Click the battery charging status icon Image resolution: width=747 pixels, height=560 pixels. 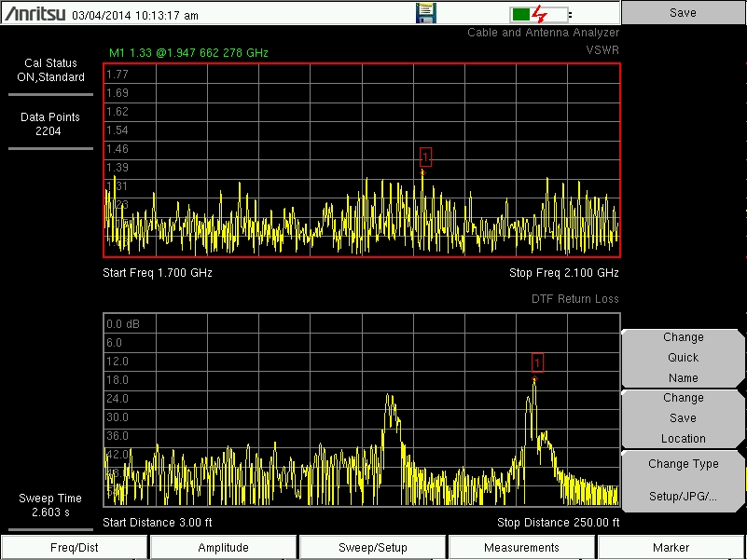(539, 14)
